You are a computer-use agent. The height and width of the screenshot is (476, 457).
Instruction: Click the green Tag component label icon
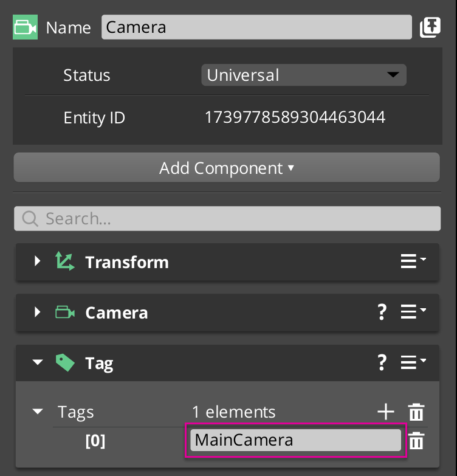(x=64, y=363)
